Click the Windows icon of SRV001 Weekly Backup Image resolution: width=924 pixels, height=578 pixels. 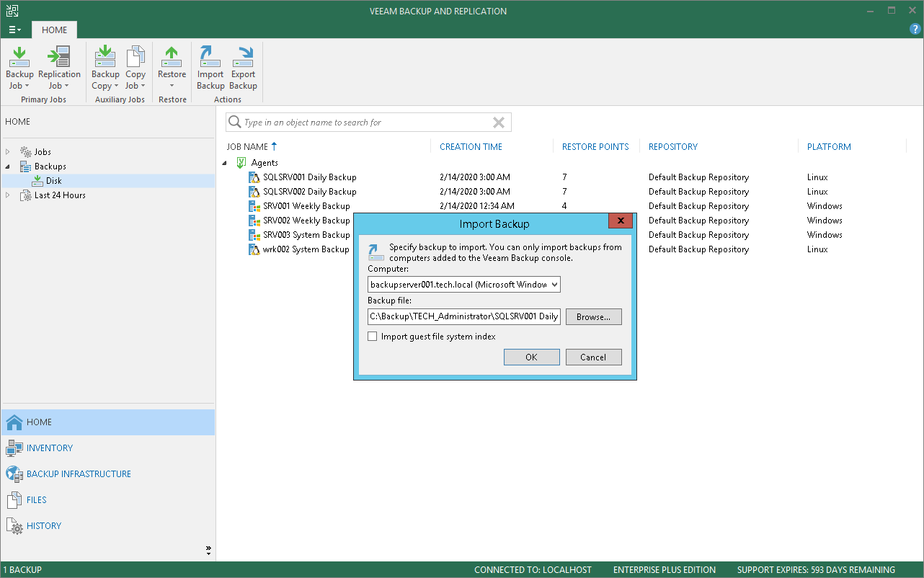(254, 206)
